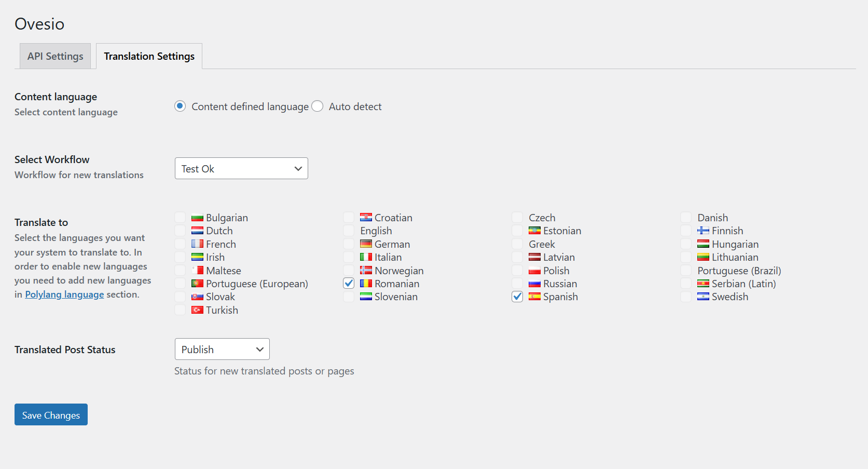Open the Select Workflow dropdown

241,168
